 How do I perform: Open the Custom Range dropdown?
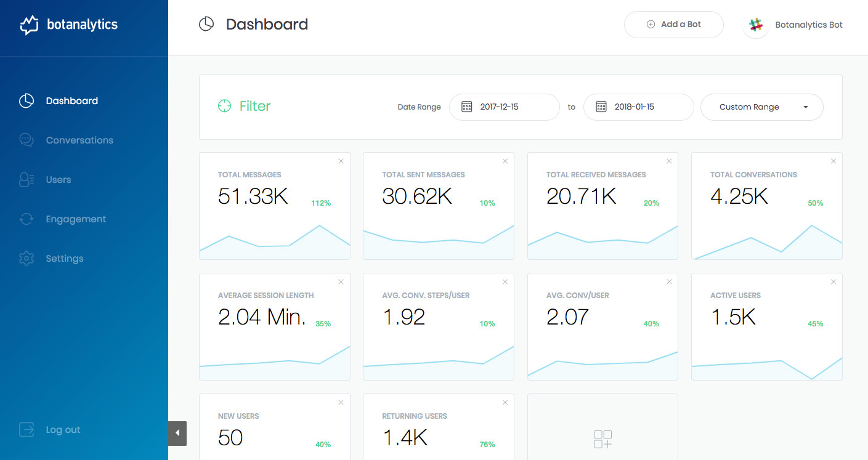762,107
